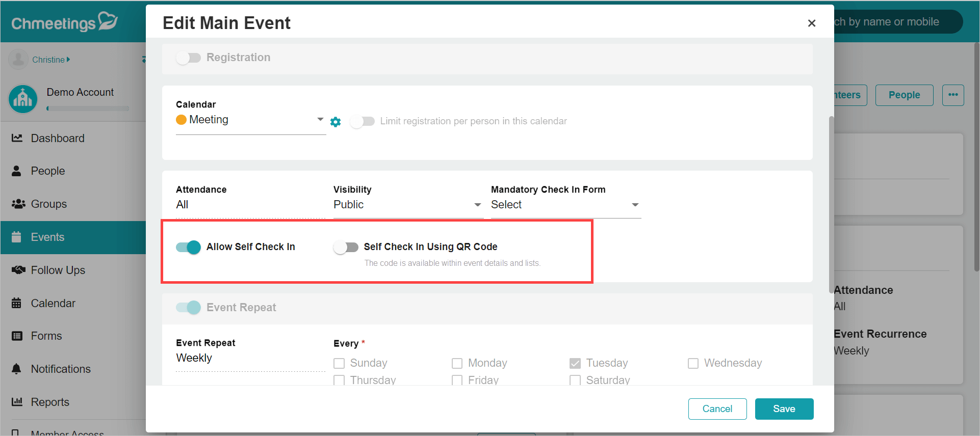
Task: Click the People person icon in sidebar
Action: tap(17, 171)
